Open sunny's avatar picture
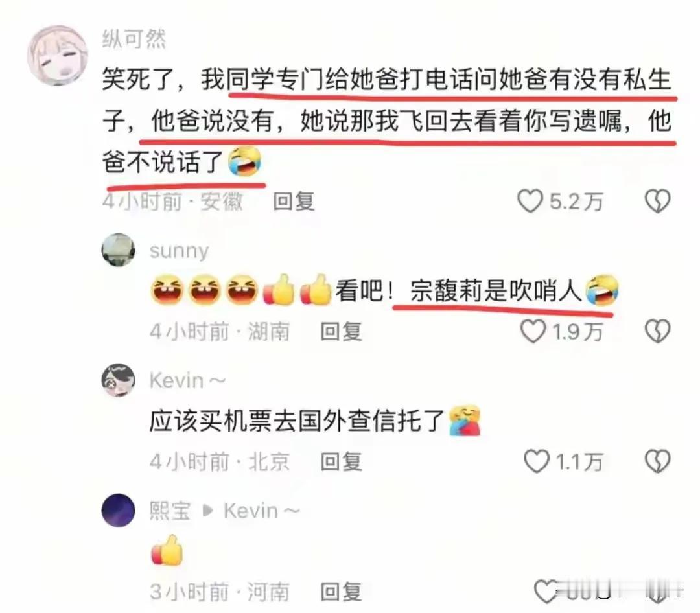The image size is (700, 613). point(119,249)
